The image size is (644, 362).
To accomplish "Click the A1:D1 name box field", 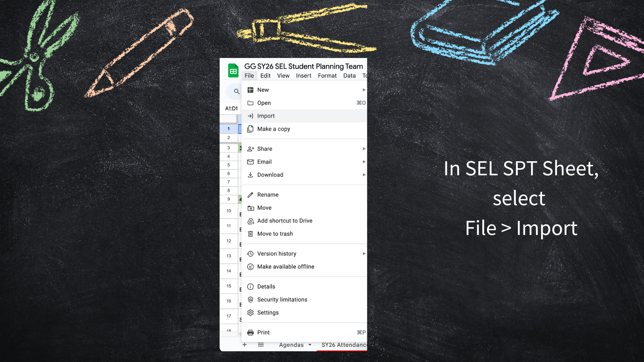I will [231, 109].
